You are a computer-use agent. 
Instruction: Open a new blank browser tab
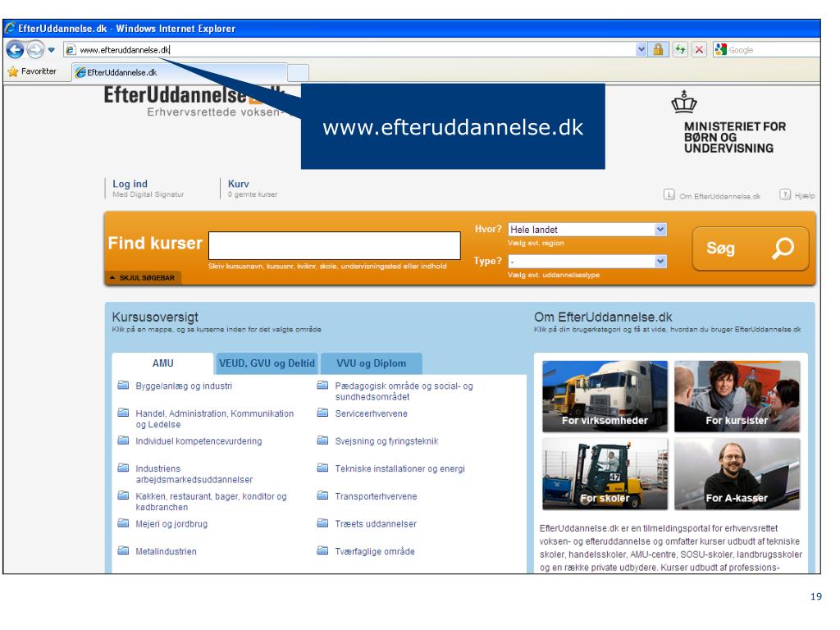pyautogui.click(x=299, y=72)
